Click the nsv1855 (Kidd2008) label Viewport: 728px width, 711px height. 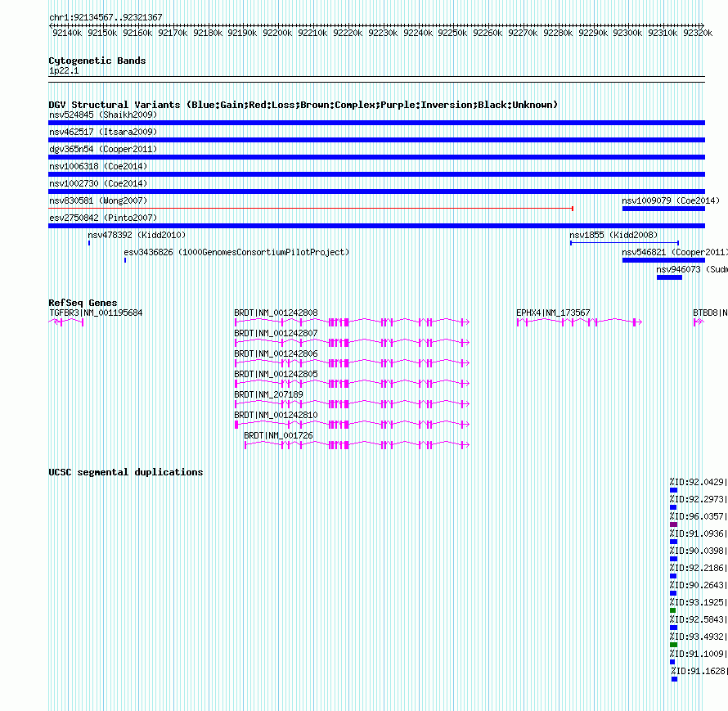click(613, 235)
